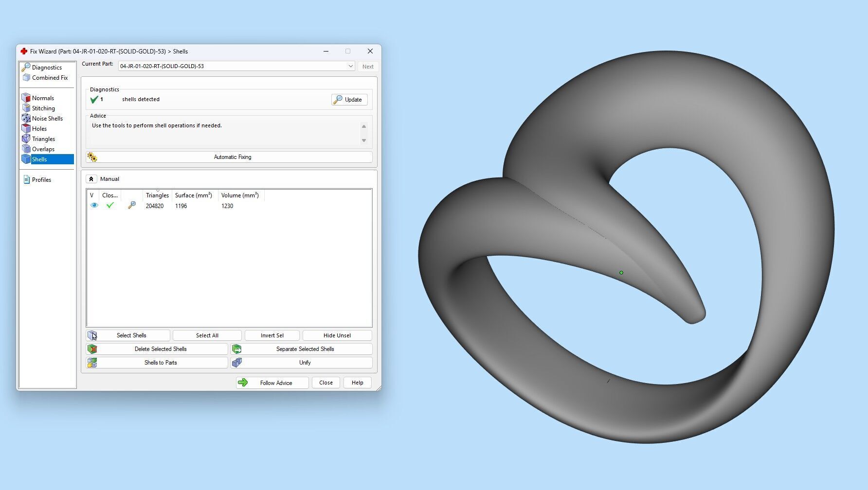
Task: Close the Fix Wizard via Close button
Action: 326,383
